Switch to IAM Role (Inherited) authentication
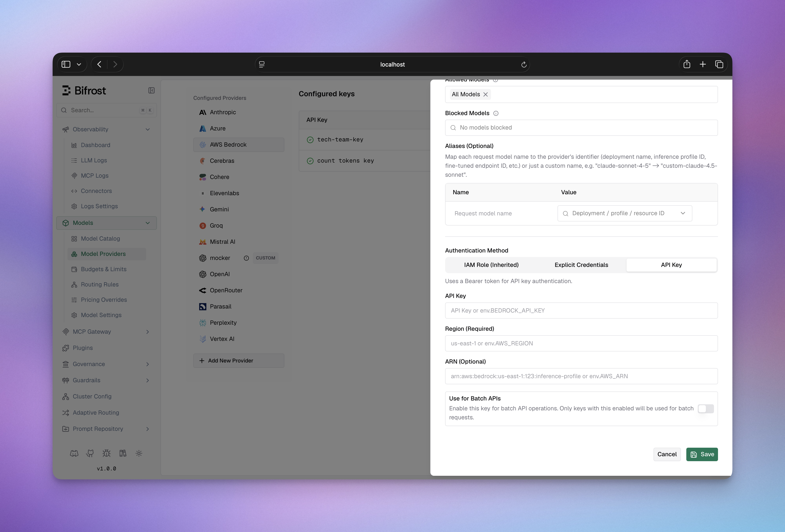This screenshot has width=785, height=532. (x=491, y=265)
